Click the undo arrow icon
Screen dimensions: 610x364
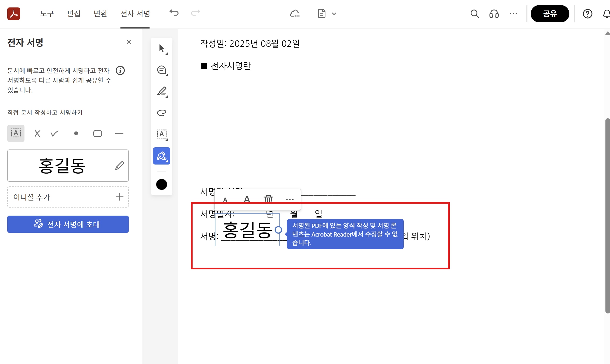point(174,13)
